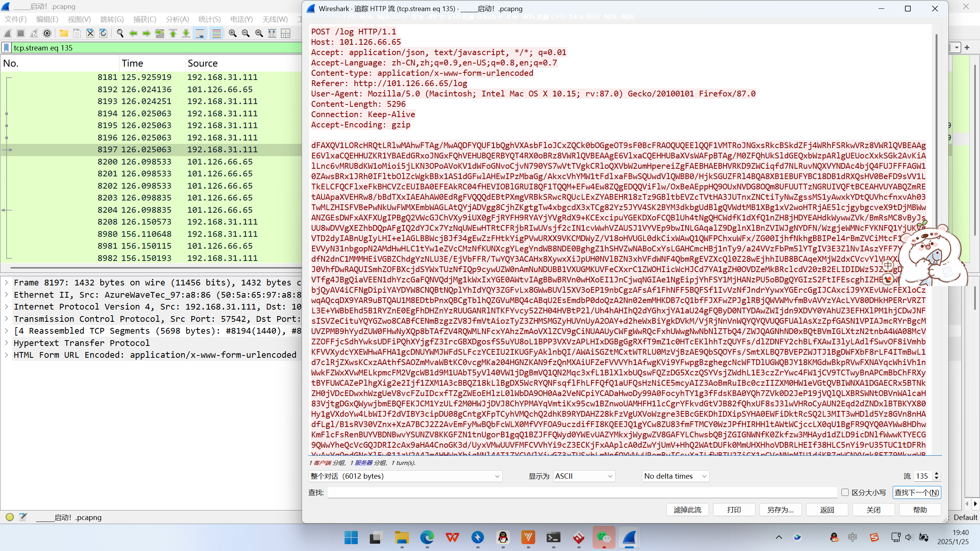
Task: Click zoom in magnifier icon
Action: coord(232,34)
